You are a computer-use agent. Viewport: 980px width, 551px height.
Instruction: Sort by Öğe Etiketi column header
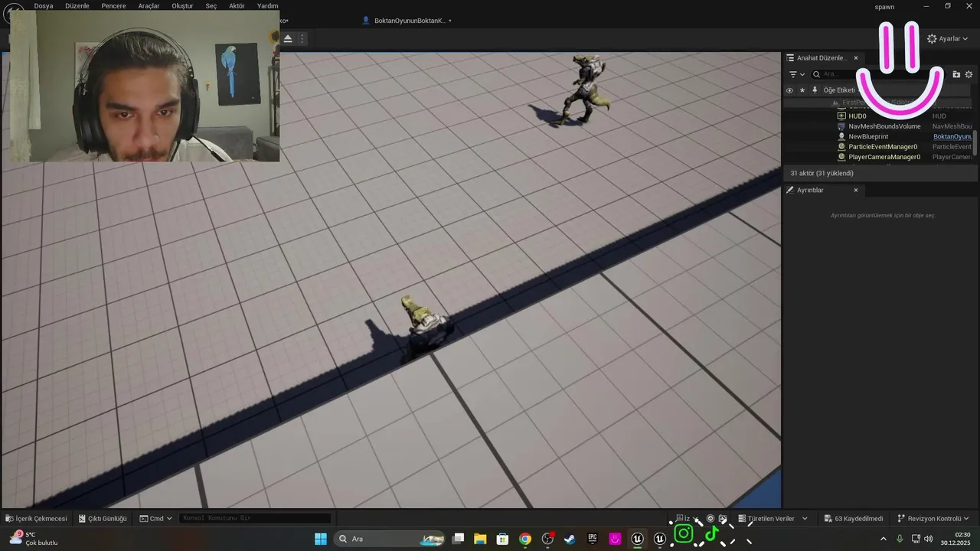click(839, 90)
